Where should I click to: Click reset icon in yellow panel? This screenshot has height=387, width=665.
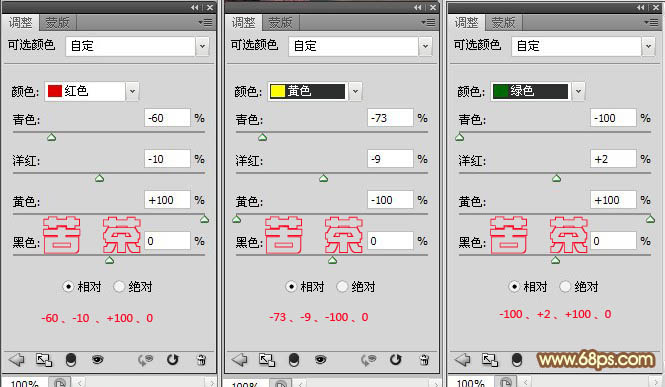tap(395, 360)
